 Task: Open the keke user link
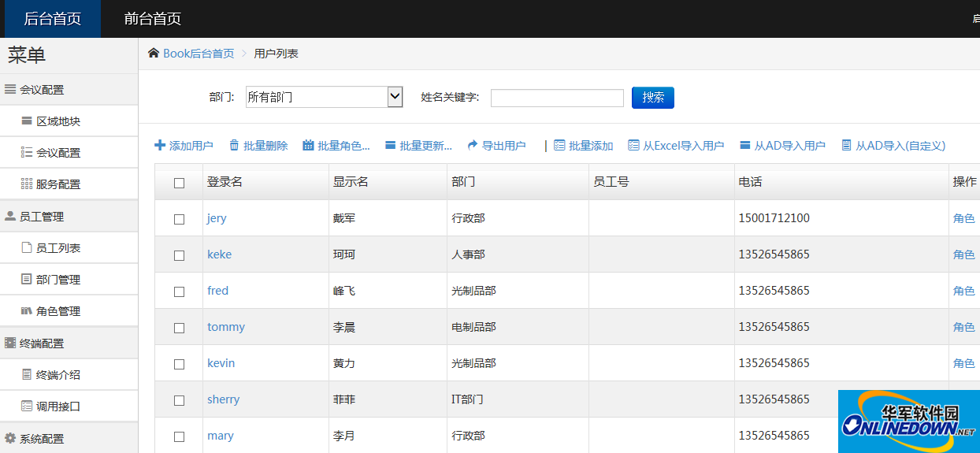(219, 254)
